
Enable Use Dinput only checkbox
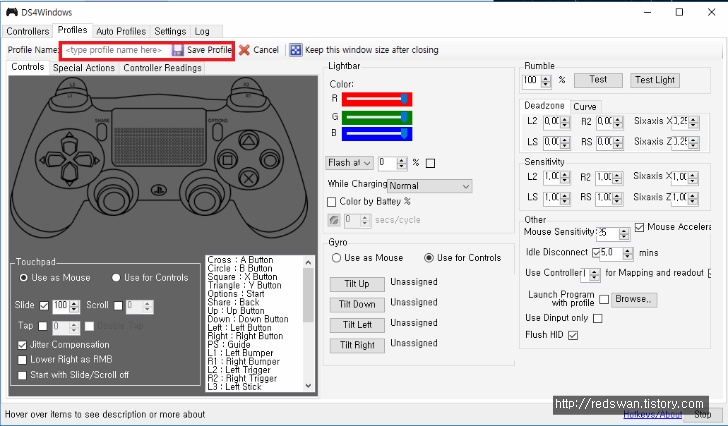[x=598, y=318]
